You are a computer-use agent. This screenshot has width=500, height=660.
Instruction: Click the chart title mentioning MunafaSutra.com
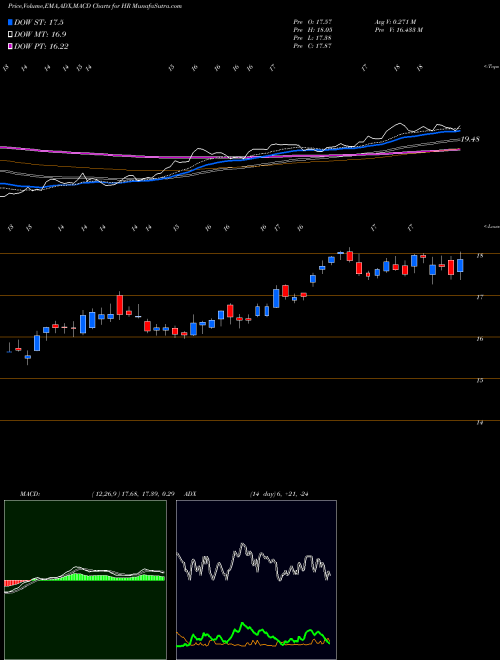point(95,7)
